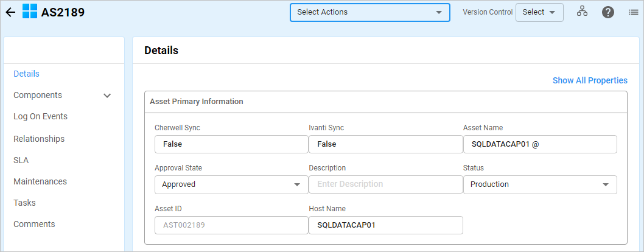Screen dimensions: 644x252
Task: Open the list menu icon at top right
Action: click(x=633, y=12)
